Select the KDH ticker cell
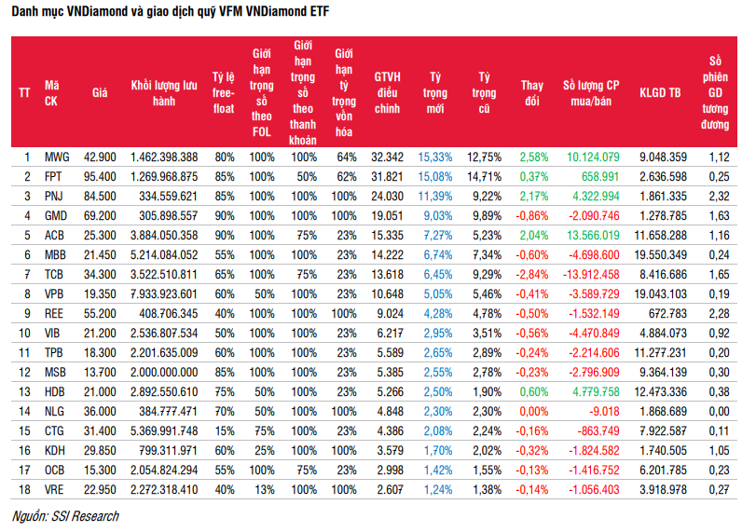The height and width of the screenshot is (532, 756). tap(54, 451)
